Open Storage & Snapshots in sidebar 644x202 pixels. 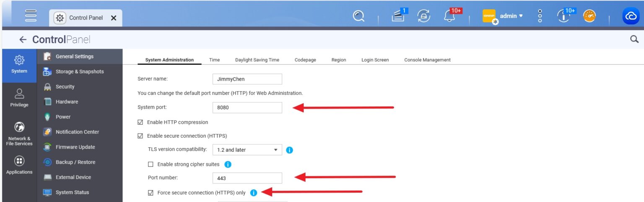tap(79, 72)
